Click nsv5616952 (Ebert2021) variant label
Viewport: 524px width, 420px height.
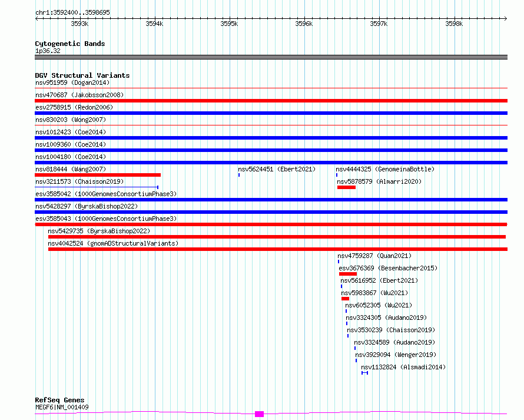click(x=379, y=280)
